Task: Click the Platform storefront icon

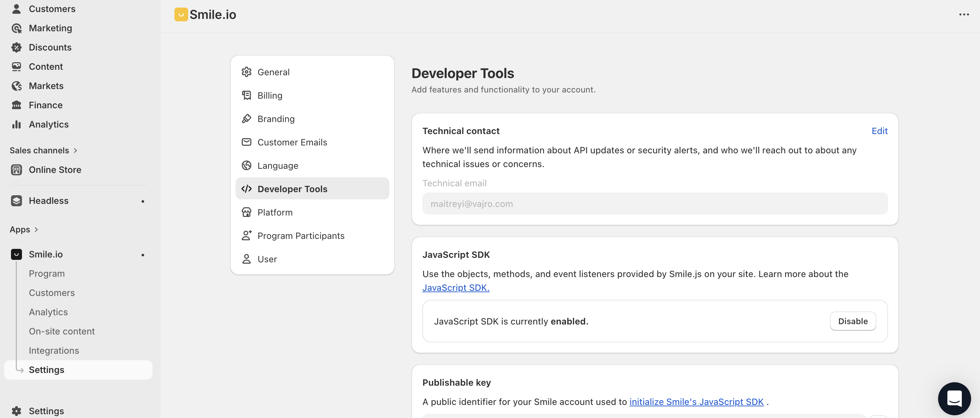Action: tap(247, 212)
